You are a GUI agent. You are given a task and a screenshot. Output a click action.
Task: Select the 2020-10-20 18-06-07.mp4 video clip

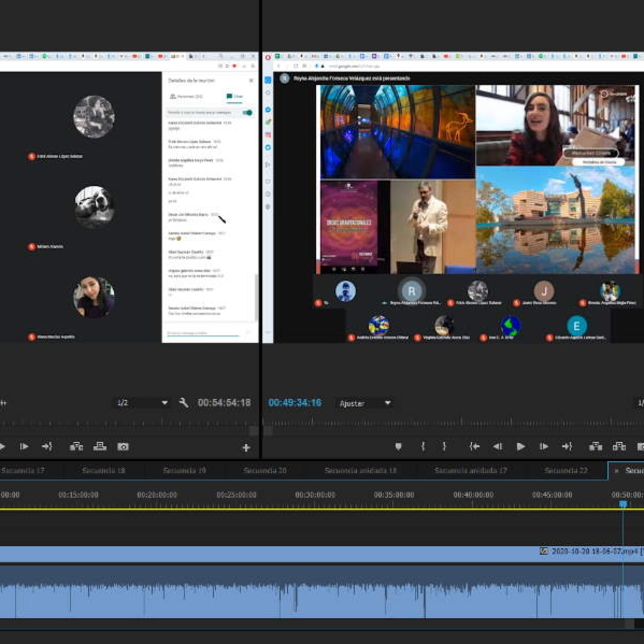[x=322, y=553]
